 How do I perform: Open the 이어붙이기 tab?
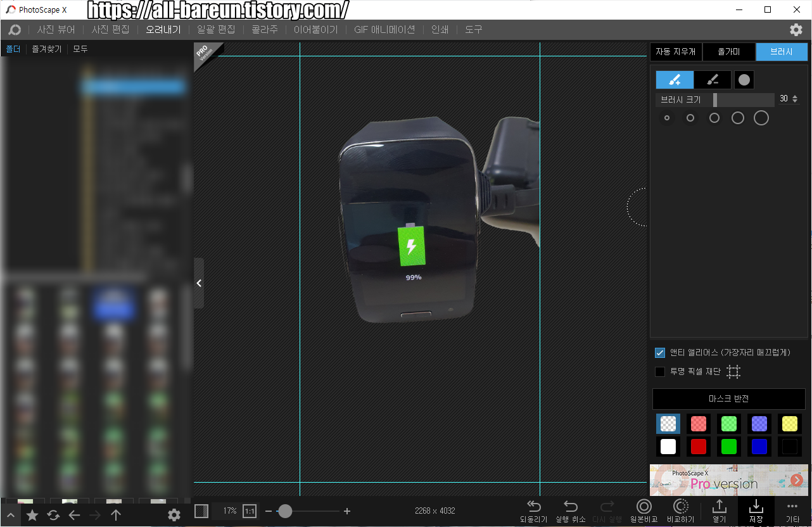coord(316,30)
